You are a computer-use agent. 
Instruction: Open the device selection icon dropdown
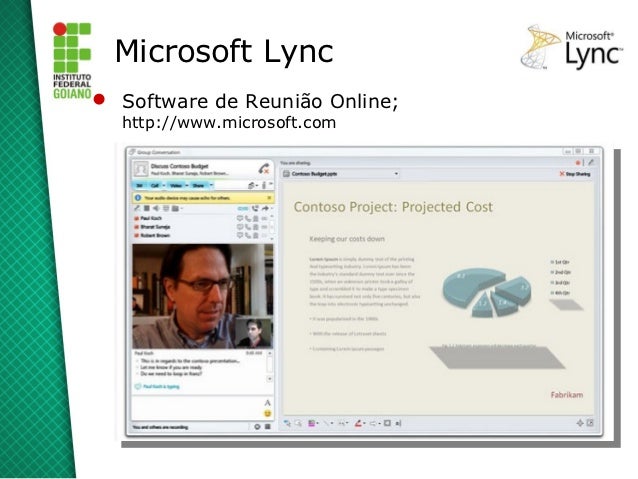click(177, 208)
